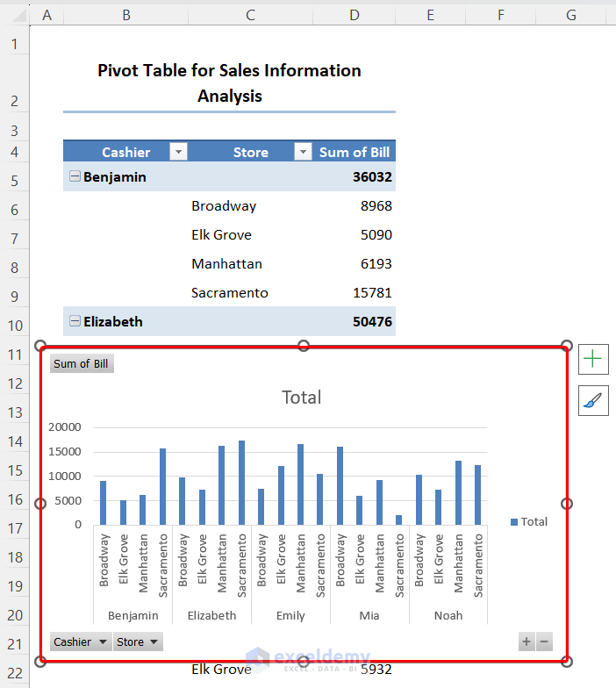Click the Noah category axis label
616x688 pixels.
tap(448, 616)
